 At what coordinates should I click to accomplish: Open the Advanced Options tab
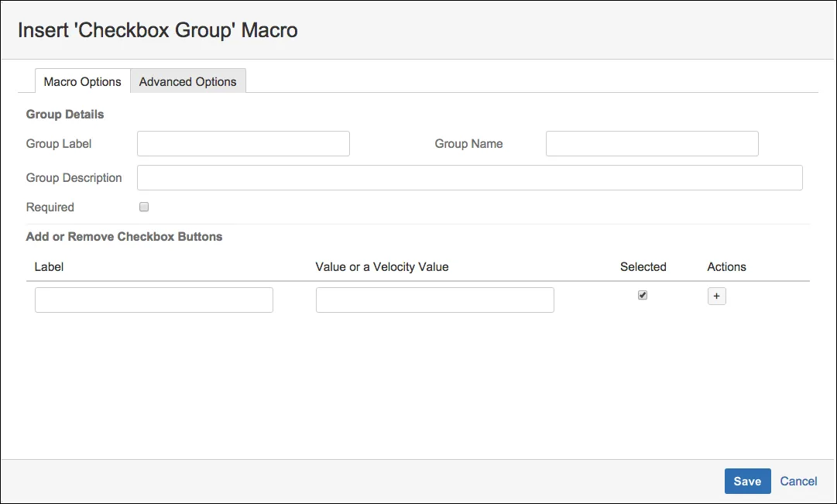point(188,81)
